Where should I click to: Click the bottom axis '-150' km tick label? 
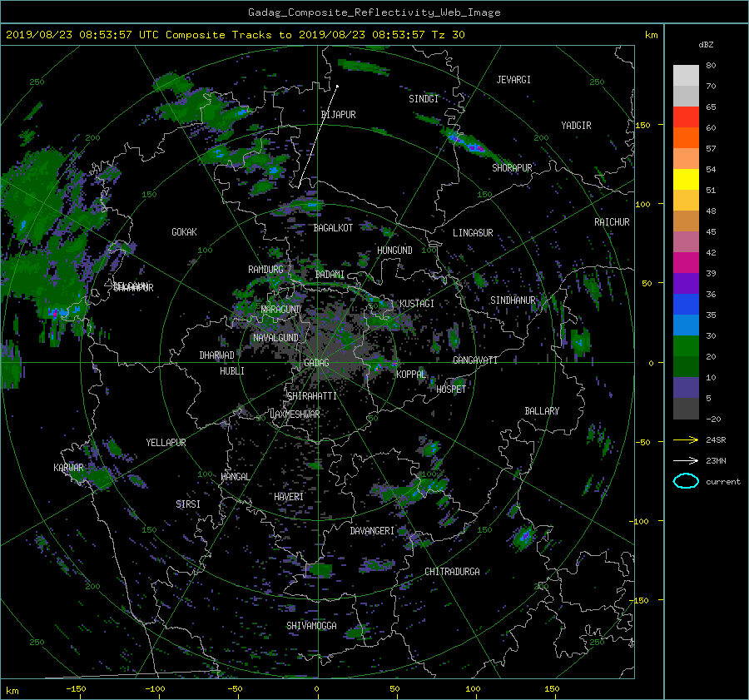pyautogui.click(x=76, y=689)
